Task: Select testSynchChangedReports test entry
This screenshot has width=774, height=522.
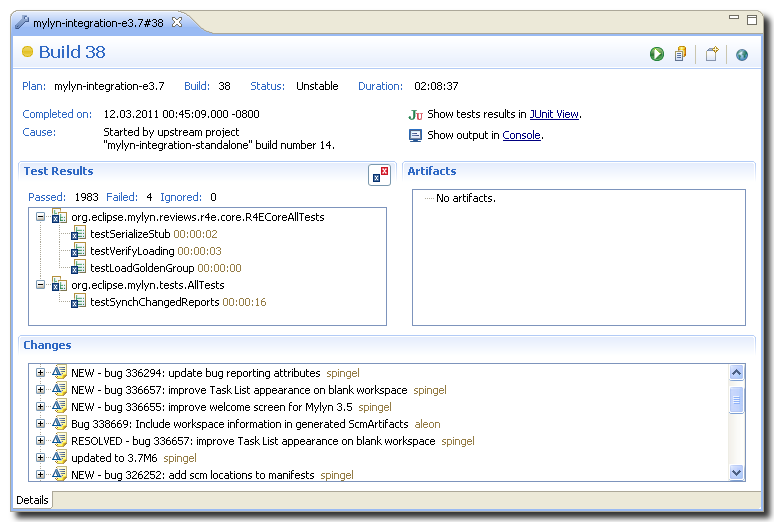Action: [x=154, y=302]
